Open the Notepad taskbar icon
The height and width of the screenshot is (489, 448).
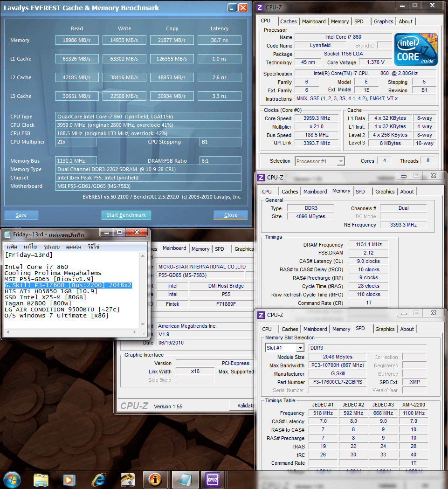pyautogui.click(x=185, y=480)
